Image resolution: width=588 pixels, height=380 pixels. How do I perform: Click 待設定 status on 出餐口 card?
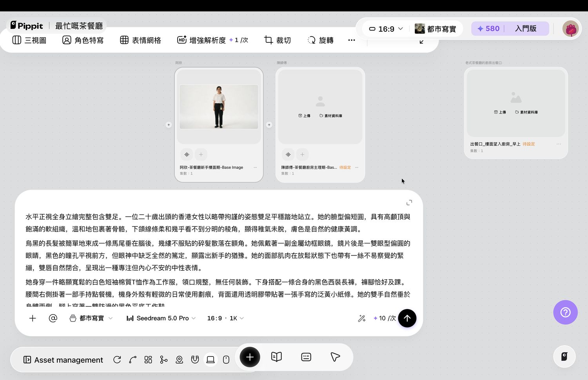529,144
